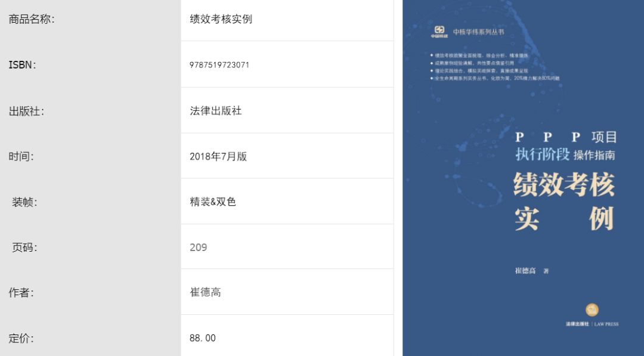Select the binding value 精装&双色
The image size is (644, 356).
(213, 202)
